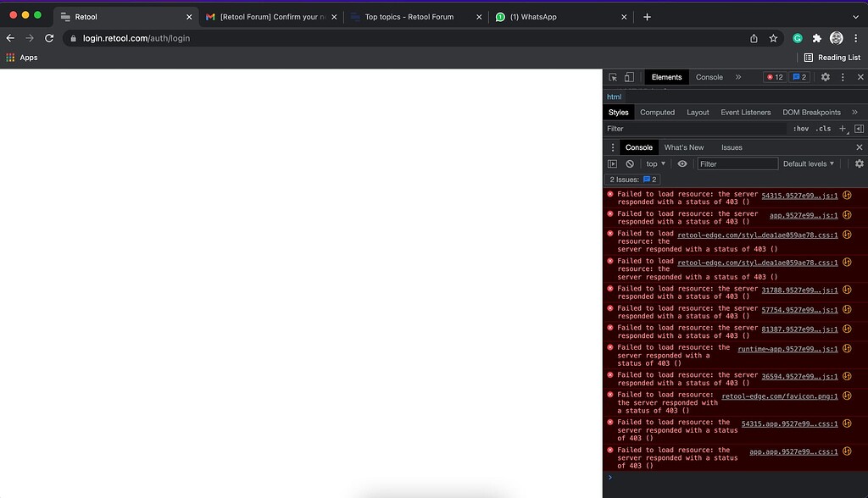Screen dimensions: 868x498
Task: Open the Default levels dropdown
Action: click(x=808, y=164)
